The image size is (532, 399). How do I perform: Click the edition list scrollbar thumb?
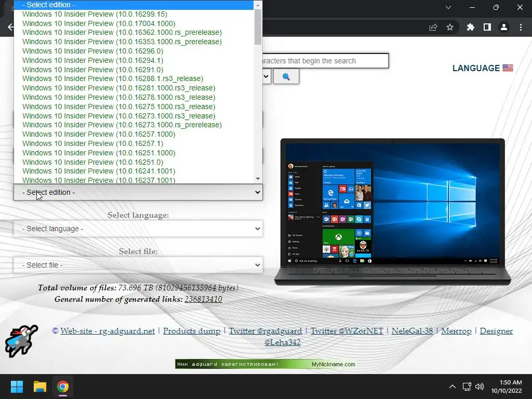click(x=258, y=27)
